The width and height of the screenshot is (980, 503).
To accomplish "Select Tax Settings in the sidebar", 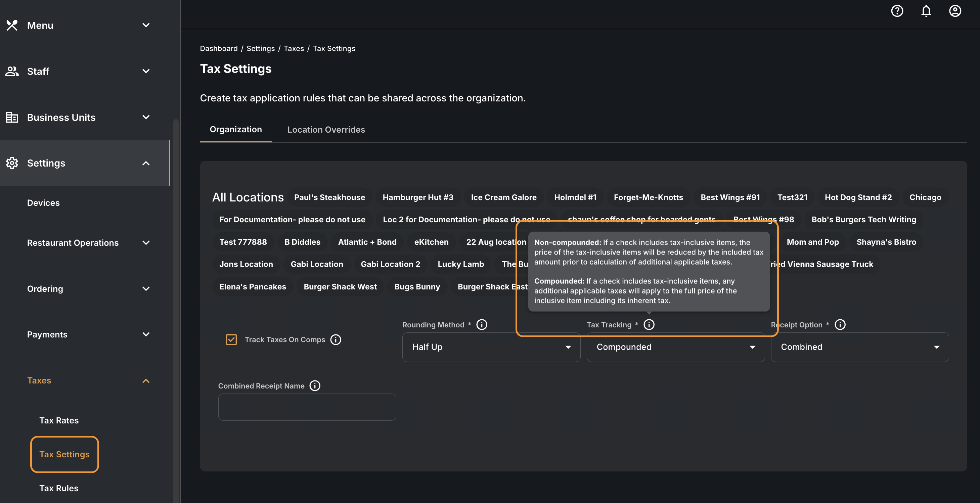I will 64,454.
